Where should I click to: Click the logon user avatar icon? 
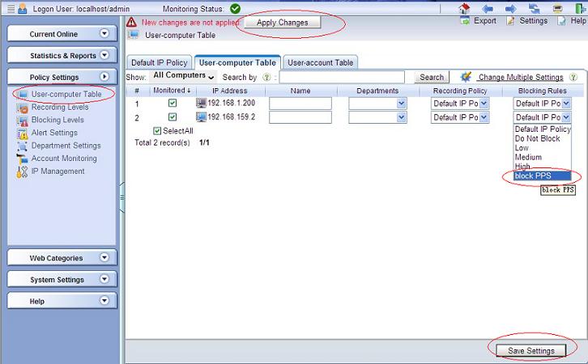click(23, 8)
